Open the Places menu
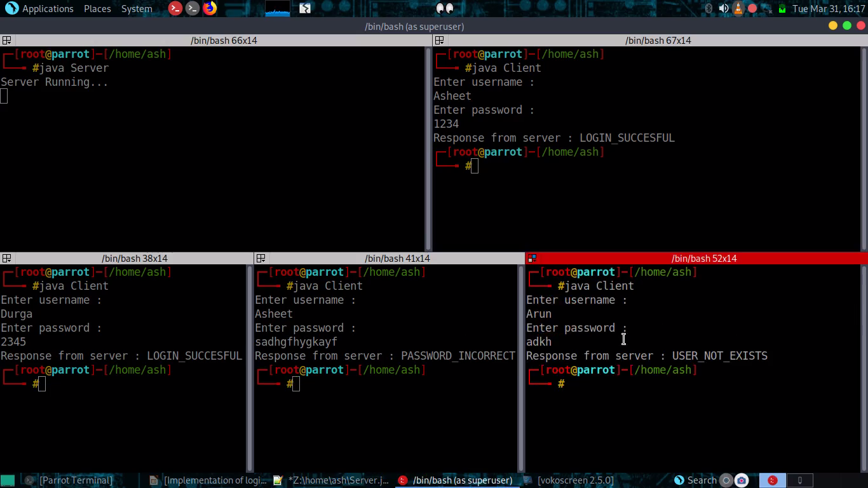This screenshot has height=488, width=868. pyautogui.click(x=97, y=8)
